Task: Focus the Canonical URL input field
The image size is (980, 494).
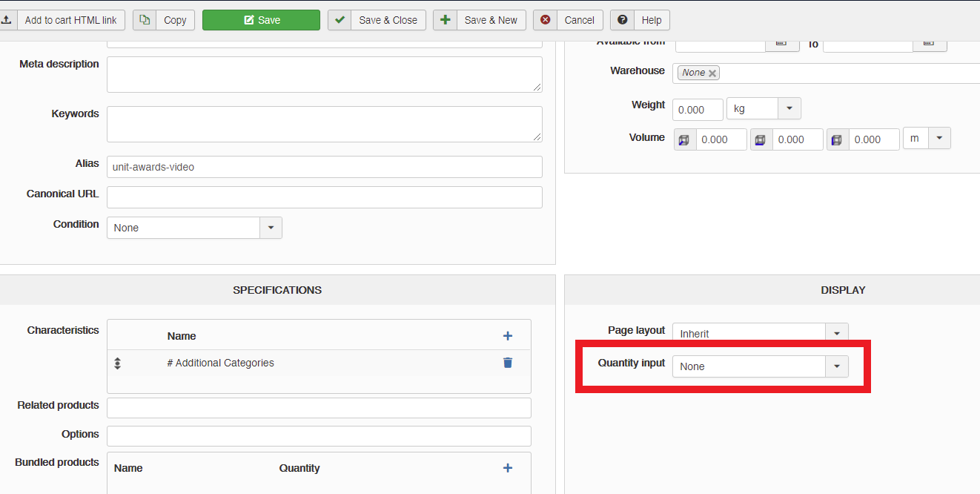Action: pyautogui.click(x=324, y=197)
